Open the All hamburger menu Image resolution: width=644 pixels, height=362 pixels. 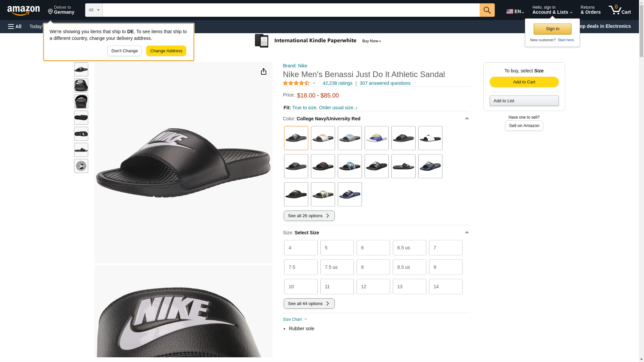click(15, 26)
